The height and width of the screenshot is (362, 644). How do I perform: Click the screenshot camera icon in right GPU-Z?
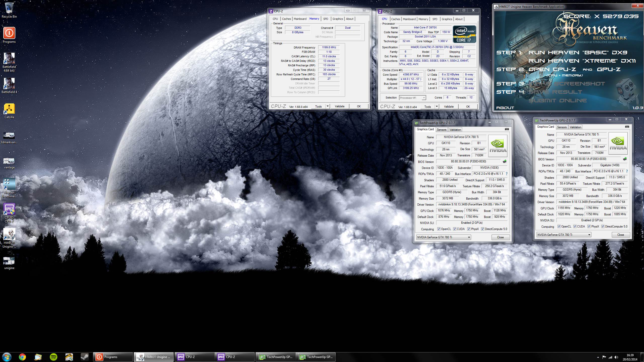(x=627, y=127)
